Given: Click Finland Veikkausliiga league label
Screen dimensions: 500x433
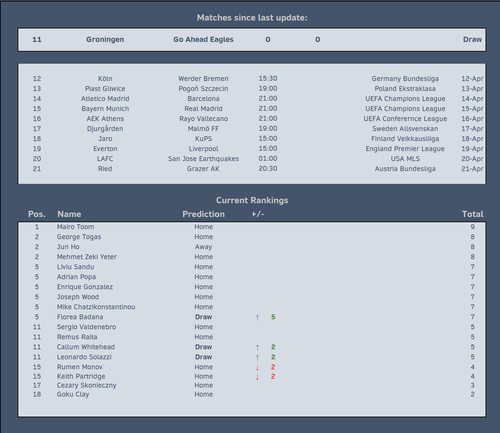Looking at the screenshot, I should click(x=405, y=139).
